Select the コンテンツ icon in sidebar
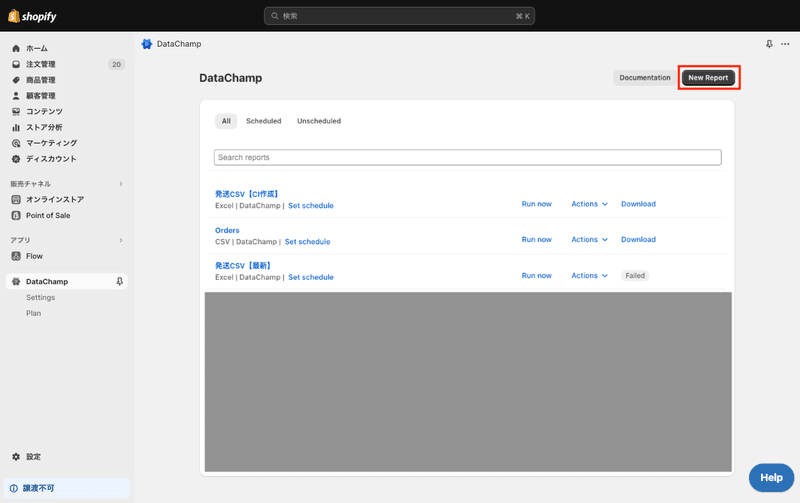 click(16, 112)
